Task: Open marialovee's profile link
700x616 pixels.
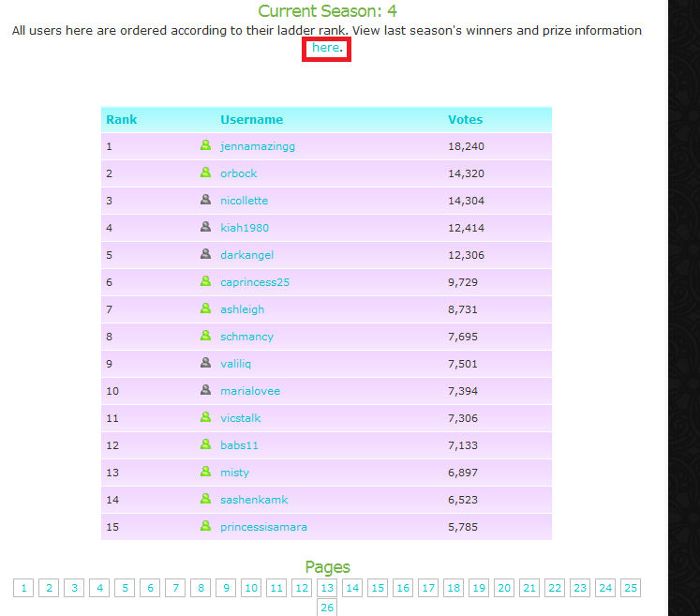Action: tap(250, 391)
